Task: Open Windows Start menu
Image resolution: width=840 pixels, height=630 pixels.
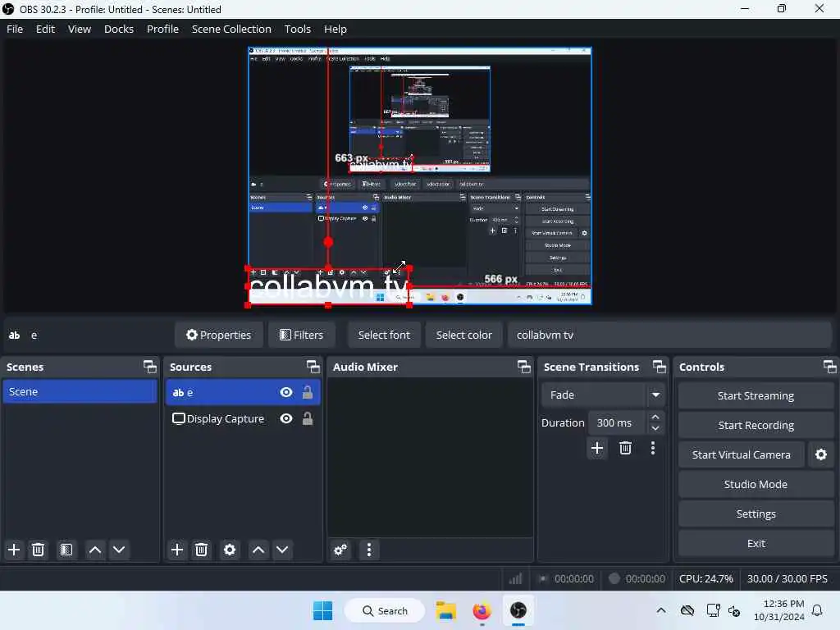Action: click(322, 610)
